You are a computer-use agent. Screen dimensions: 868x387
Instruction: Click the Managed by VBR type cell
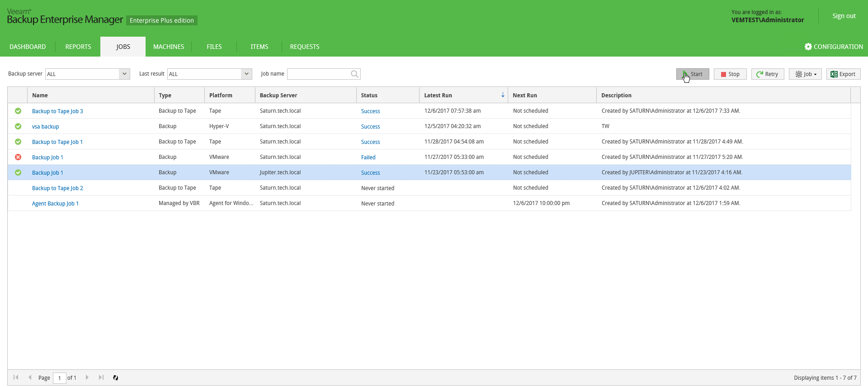pos(179,203)
